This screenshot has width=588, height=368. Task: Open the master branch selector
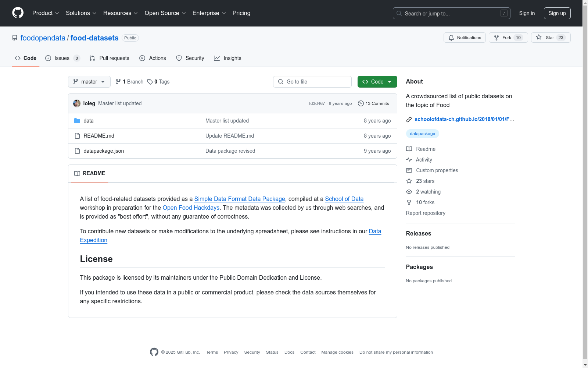89,82
